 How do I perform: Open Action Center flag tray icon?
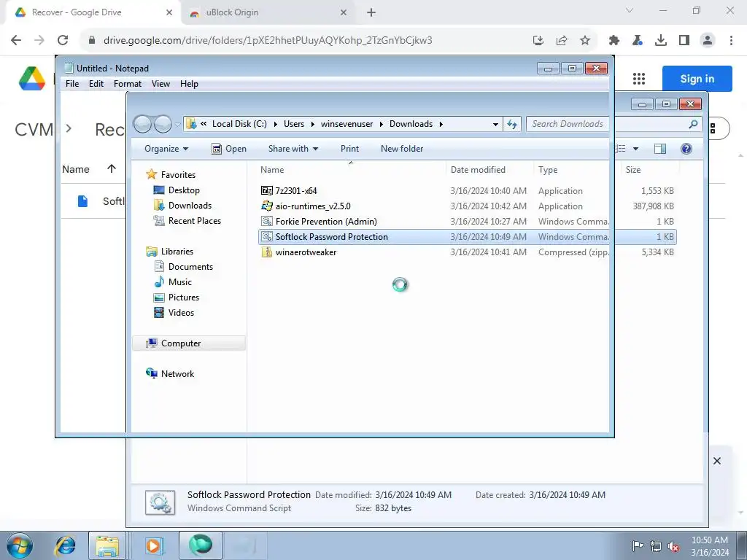(638, 545)
